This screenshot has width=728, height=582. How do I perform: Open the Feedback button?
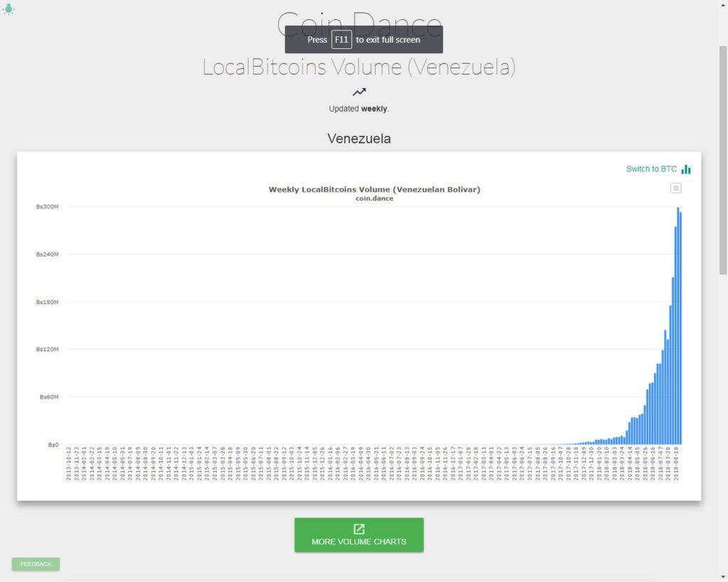click(x=36, y=564)
